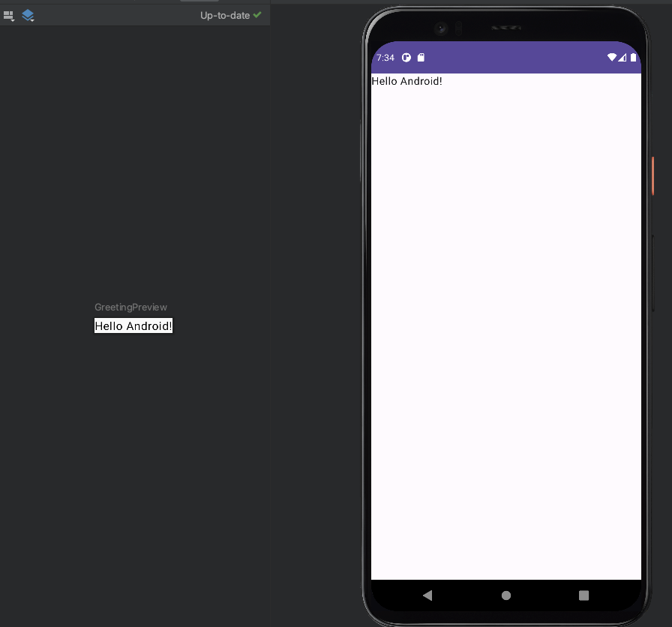Tap the 7:34 clock in status bar
Viewport: 672px width, 627px height.
[385, 58]
